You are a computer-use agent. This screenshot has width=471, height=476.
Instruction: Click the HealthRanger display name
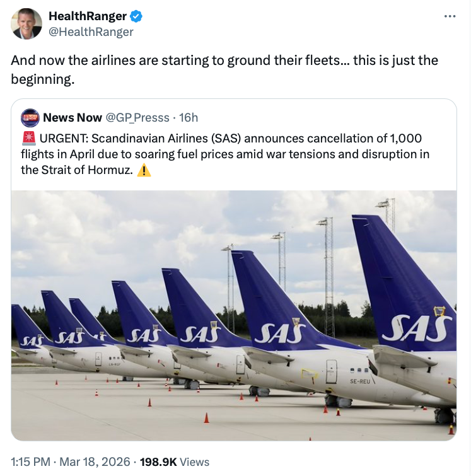pyautogui.click(x=87, y=16)
